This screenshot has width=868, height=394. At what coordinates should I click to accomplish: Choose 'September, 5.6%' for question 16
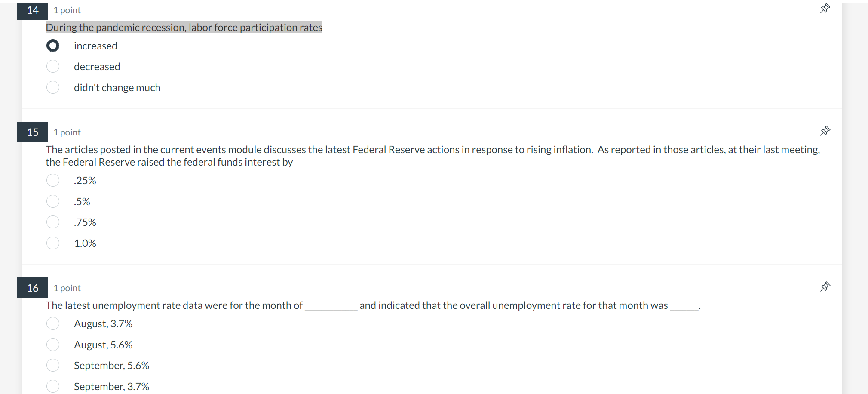(52, 365)
